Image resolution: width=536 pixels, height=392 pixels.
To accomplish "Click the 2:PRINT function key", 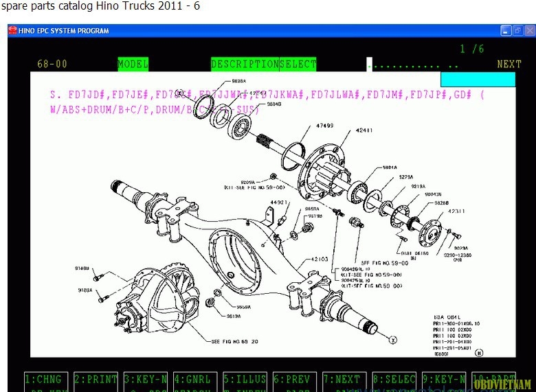I will click(x=96, y=382).
